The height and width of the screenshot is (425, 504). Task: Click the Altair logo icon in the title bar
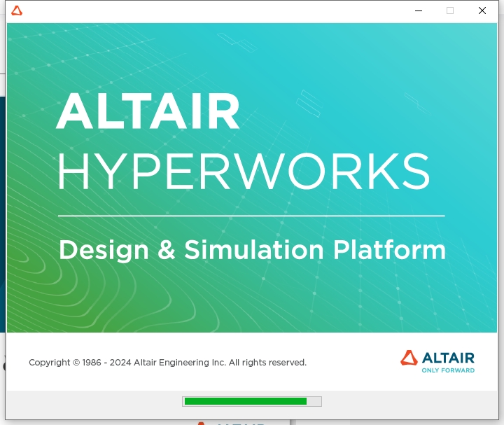click(17, 11)
